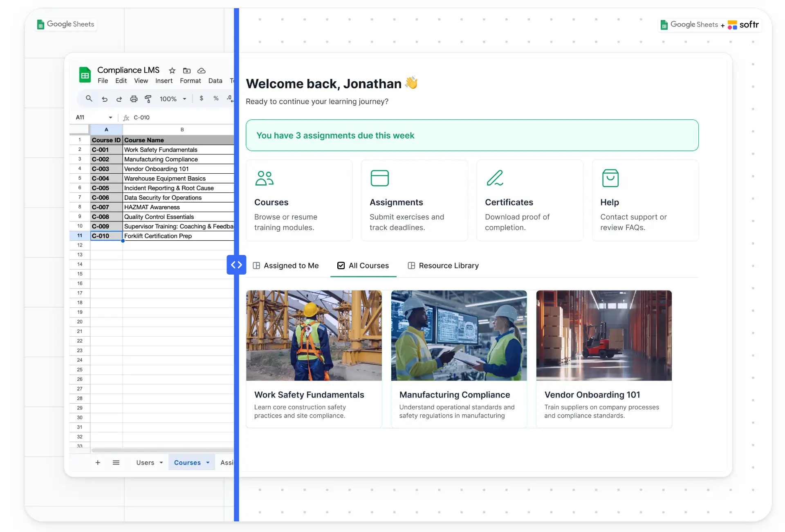785x532 pixels.
Task: Apply percent format from the toolbar
Action: click(x=216, y=98)
